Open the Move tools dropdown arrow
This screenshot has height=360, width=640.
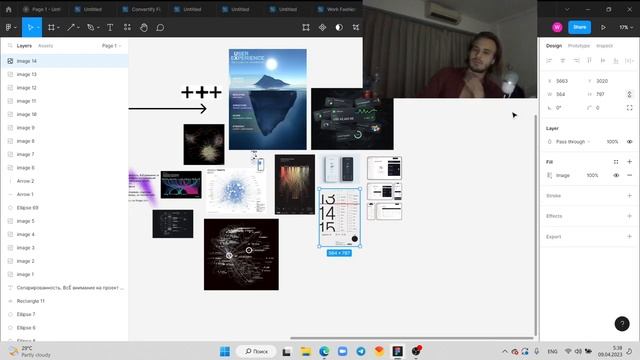[x=38, y=27]
